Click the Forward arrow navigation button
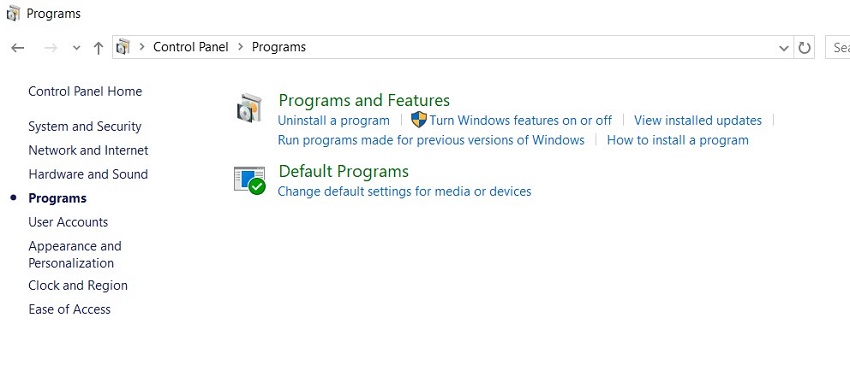850x365 pixels. click(50, 48)
